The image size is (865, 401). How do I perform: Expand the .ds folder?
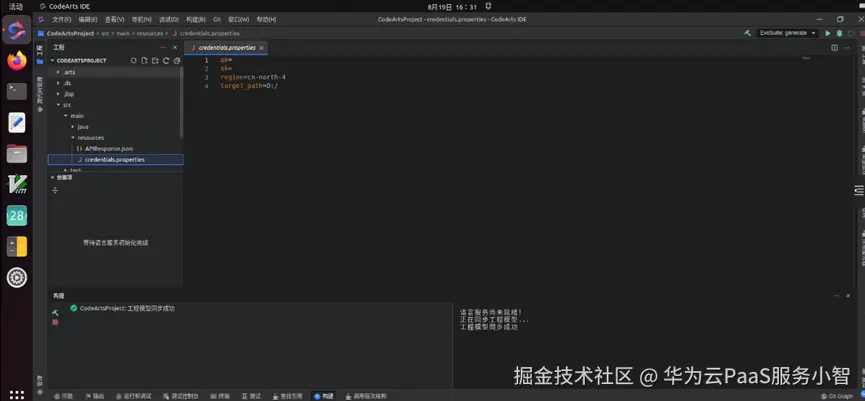click(x=58, y=83)
